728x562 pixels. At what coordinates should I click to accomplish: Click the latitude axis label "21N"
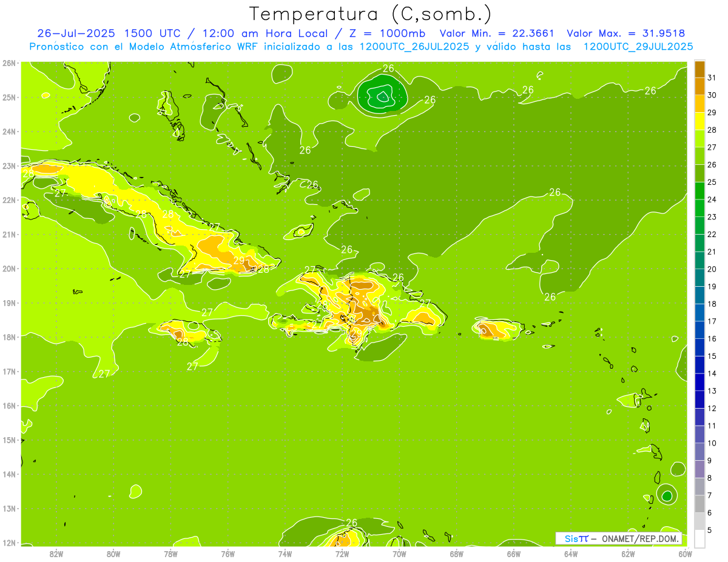coord(9,235)
